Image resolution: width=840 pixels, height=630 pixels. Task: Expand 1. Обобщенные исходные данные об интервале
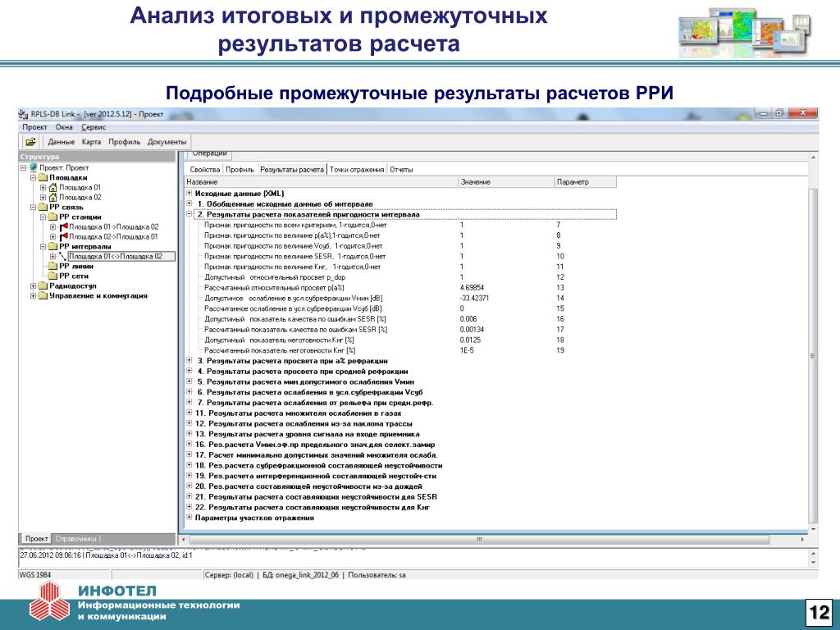[x=189, y=203]
